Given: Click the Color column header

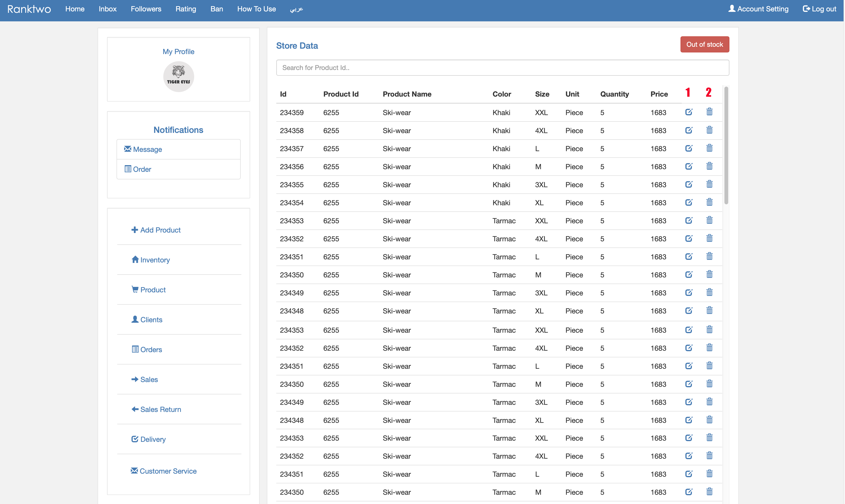Looking at the screenshot, I should tap(502, 94).
